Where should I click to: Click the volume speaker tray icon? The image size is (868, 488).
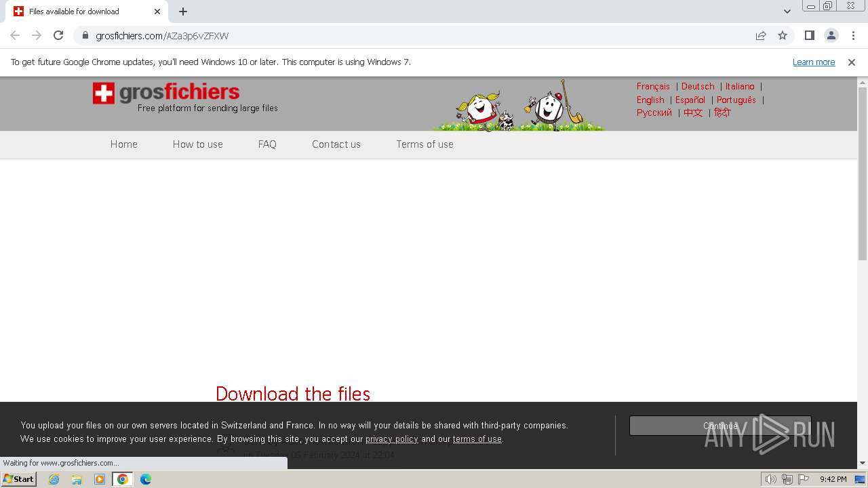[770, 479]
